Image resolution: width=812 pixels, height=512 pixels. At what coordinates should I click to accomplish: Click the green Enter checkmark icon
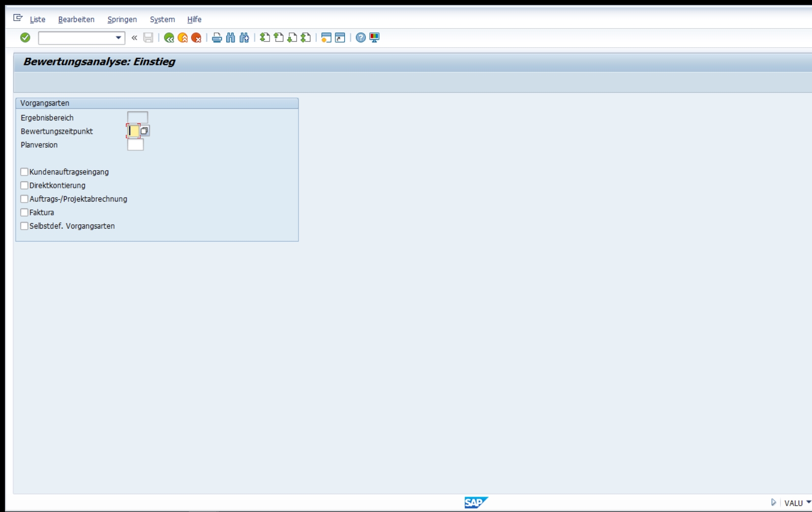pos(25,37)
